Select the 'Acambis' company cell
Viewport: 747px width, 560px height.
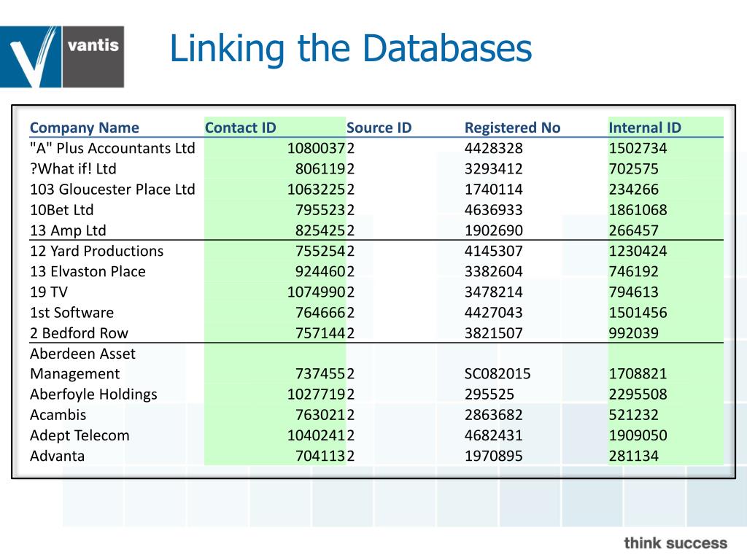(x=58, y=415)
